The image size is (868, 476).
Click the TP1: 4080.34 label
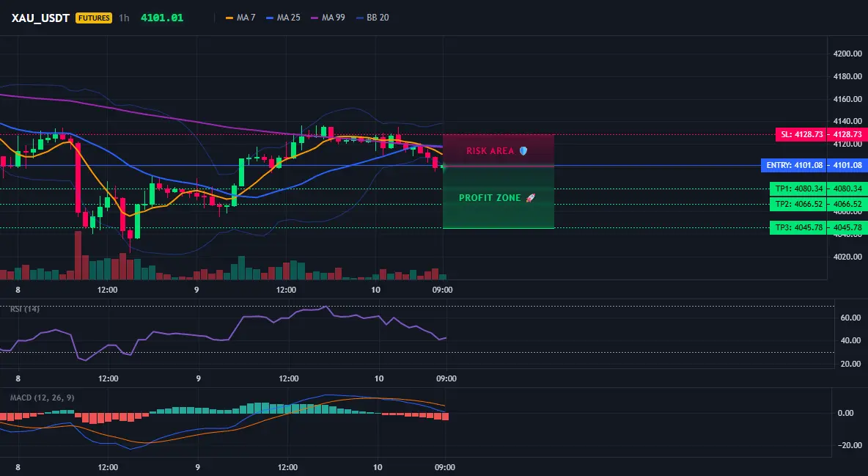click(798, 189)
